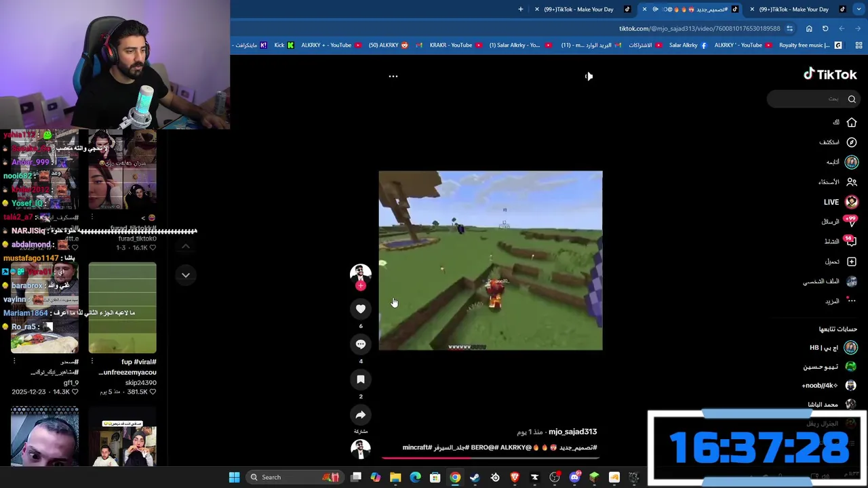Viewport: 868px width, 488px height.
Task: Open the three-dots video options menu
Action: tap(393, 76)
